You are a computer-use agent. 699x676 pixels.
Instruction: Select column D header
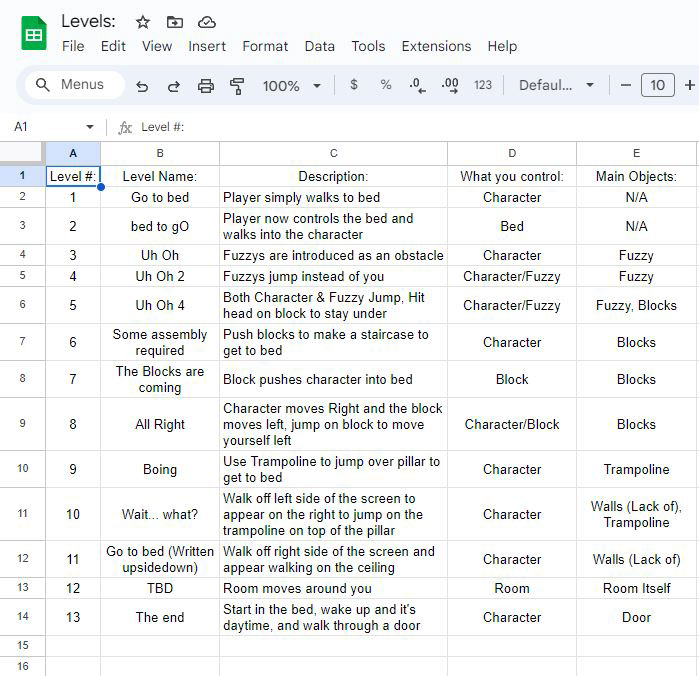coord(512,153)
